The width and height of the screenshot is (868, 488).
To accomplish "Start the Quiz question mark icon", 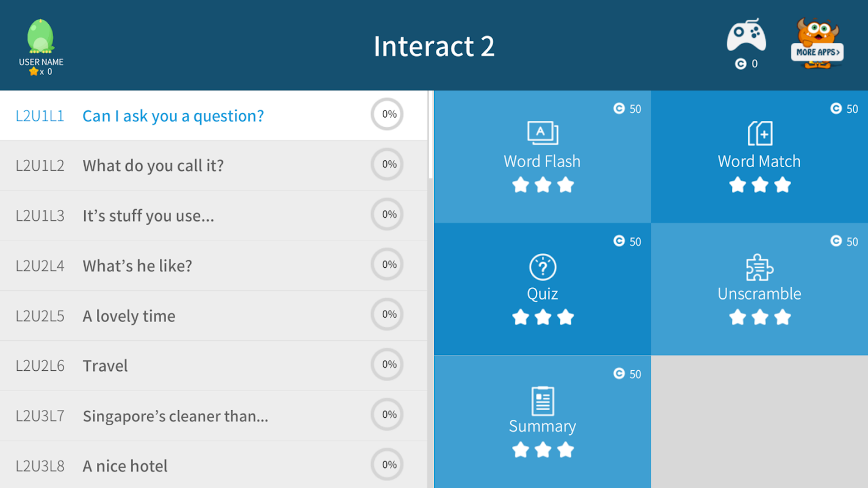I will [542, 267].
